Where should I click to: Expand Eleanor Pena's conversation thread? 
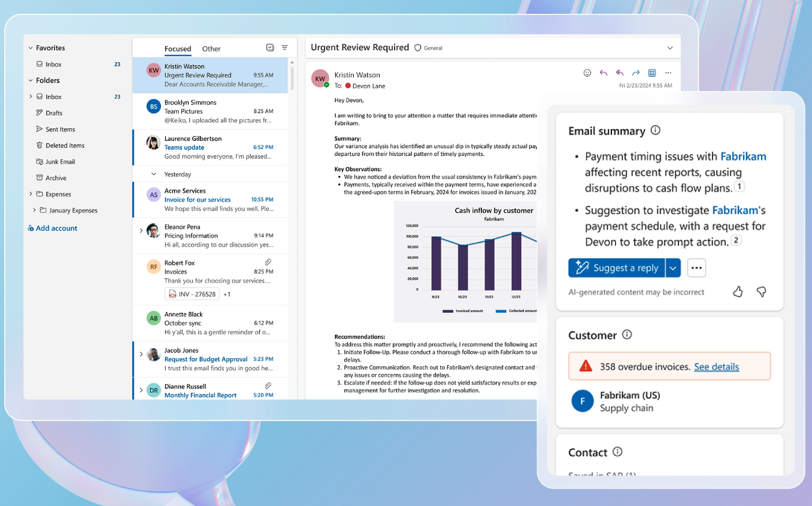141,231
